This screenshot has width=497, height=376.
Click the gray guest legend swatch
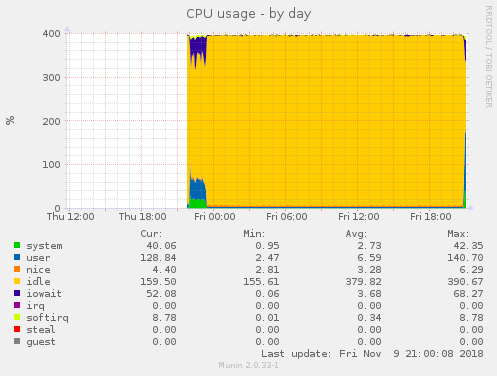coord(17,341)
